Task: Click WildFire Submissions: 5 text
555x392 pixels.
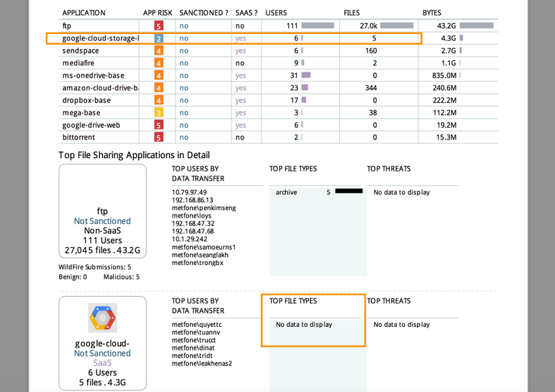Action: [95, 267]
